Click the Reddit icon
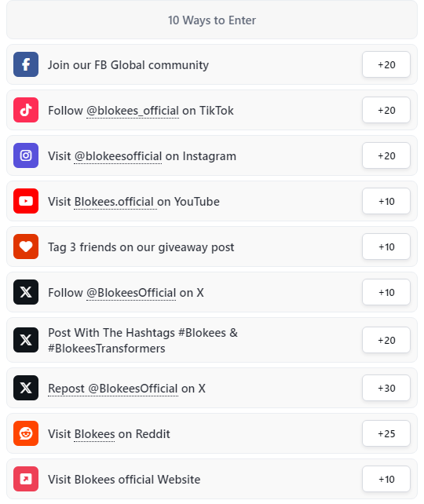The image size is (424, 504). [x=26, y=433]
